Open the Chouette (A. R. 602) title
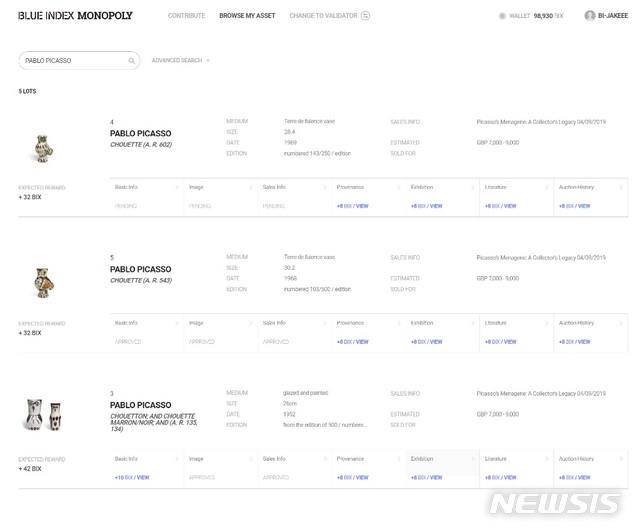The width and height of the screenshot is (640, 532). pyautogui.click(x=141, y=145)
